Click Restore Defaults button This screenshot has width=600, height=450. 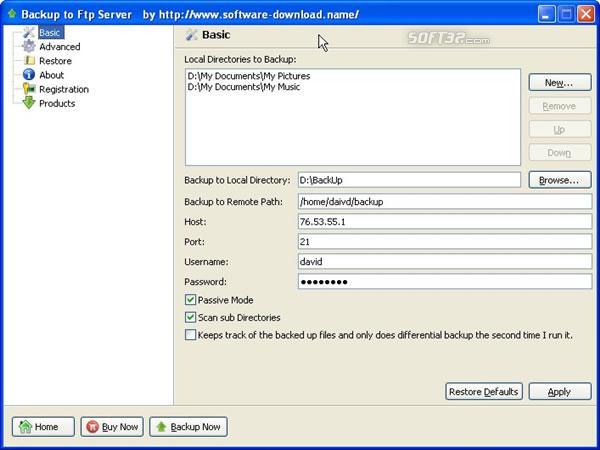484,391
